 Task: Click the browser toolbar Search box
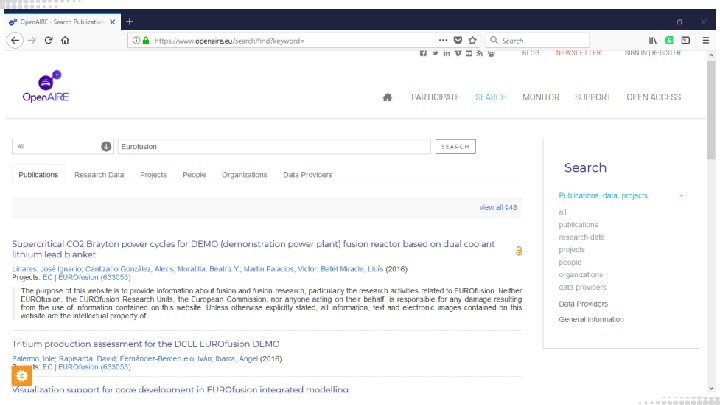tap(538, 40)
